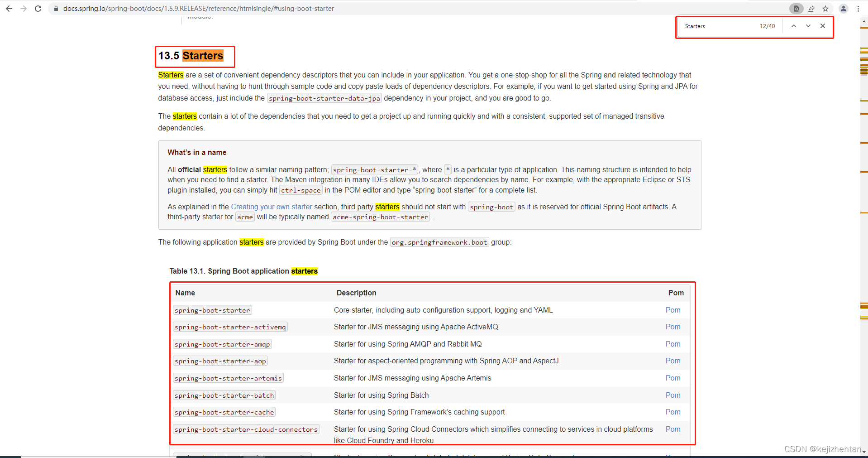This screenshot has width=868, height=458.
Task: Click the spring-boot-starter-cloud-connectors name cell
Action: tap(246, 429)
